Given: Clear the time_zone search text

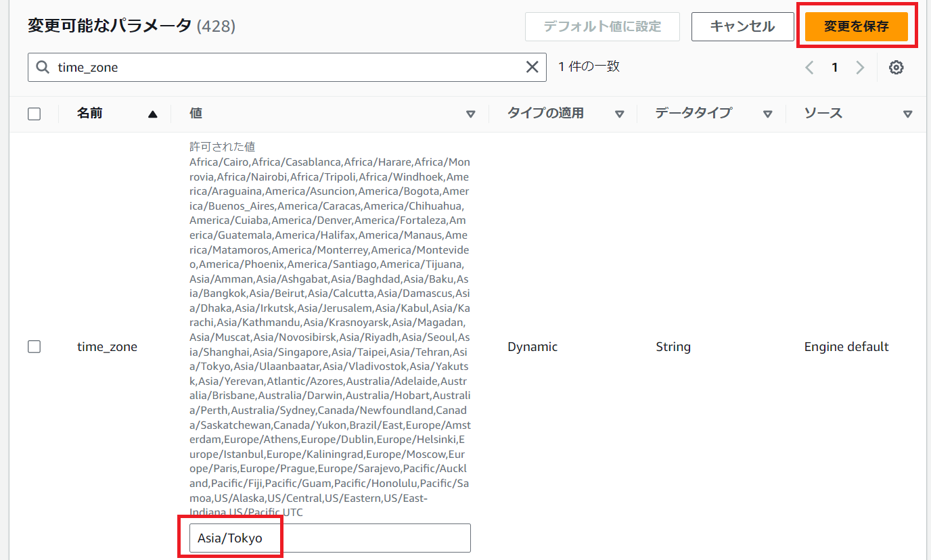Looking at the screenshot, I should 532,67.
